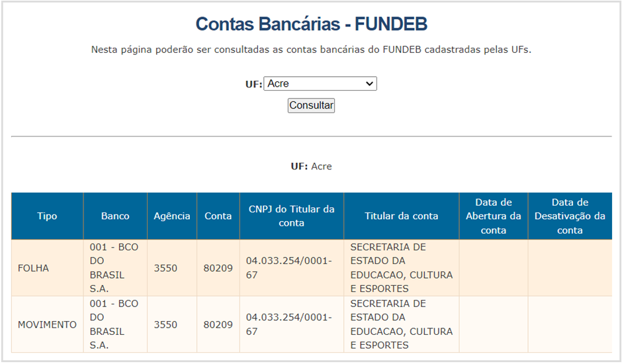622x364 pixels.
Task: Click account 80209 in FOLHA row
Action: click(x=218, y=268)
